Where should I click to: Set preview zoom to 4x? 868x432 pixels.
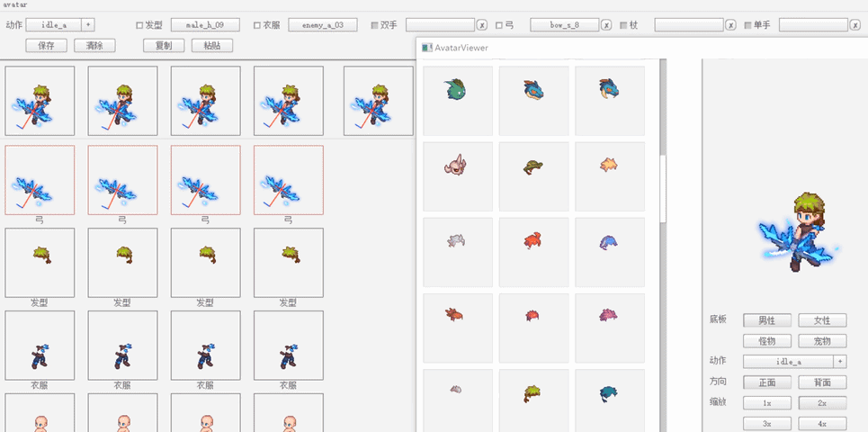pos(822,424)
